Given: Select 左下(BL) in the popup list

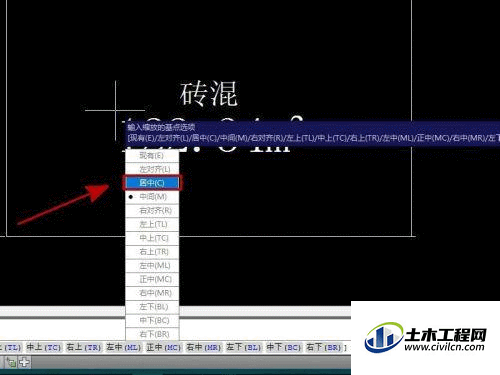Looking at the screenshot, I should point(152,307).
